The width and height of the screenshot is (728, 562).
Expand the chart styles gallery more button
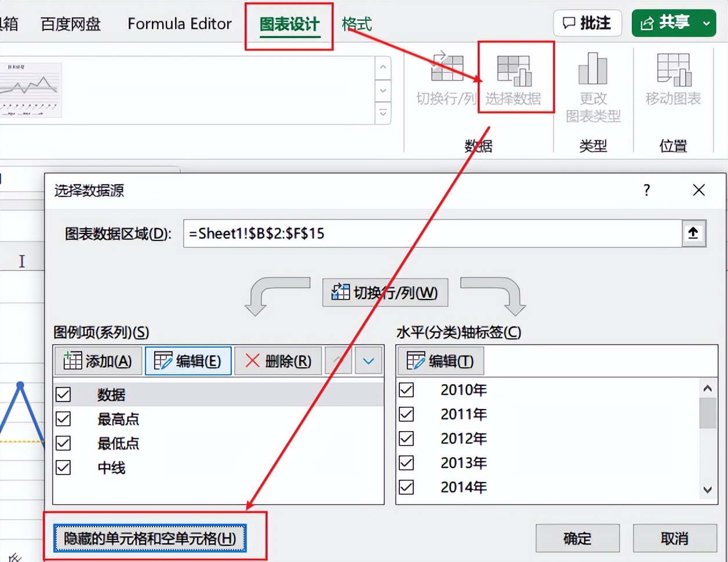point(383,112)
